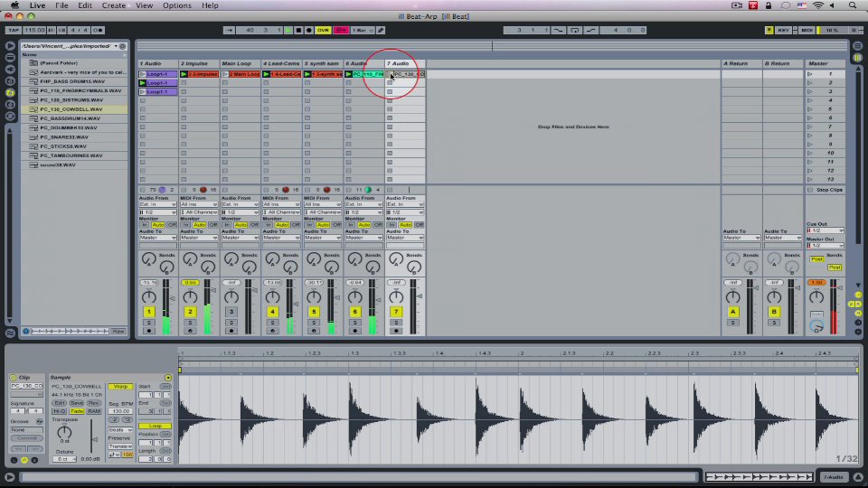Launch the green PC_110 clip in track 6
The width and height of the screenshot is (868, 488).
tap(349, 73)
